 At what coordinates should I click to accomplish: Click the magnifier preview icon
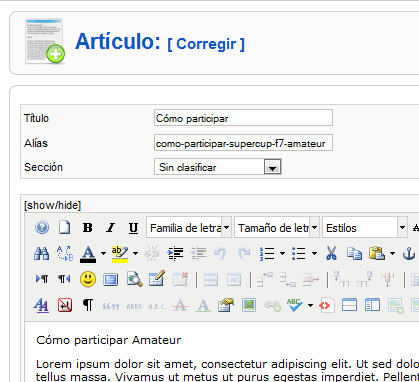pyautogui.click(x=135, y=279)
